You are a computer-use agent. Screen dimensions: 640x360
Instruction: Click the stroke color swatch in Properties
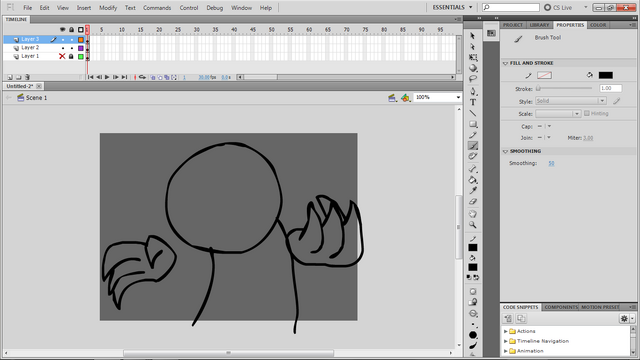point(544,75)
